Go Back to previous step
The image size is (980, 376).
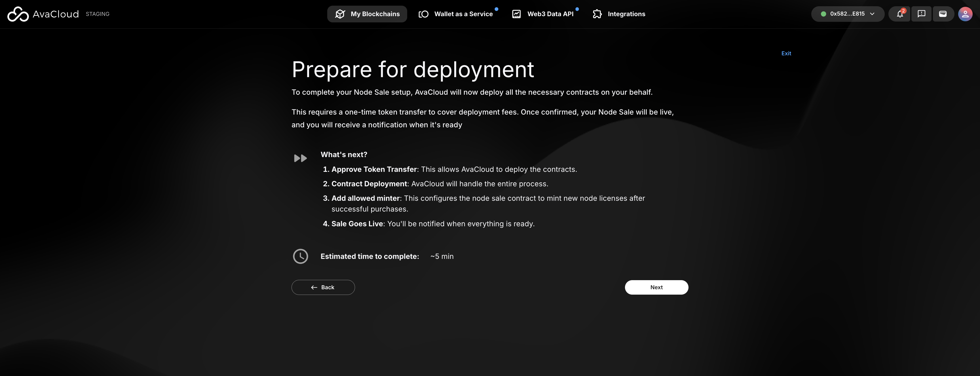click(x=323, y=287)
